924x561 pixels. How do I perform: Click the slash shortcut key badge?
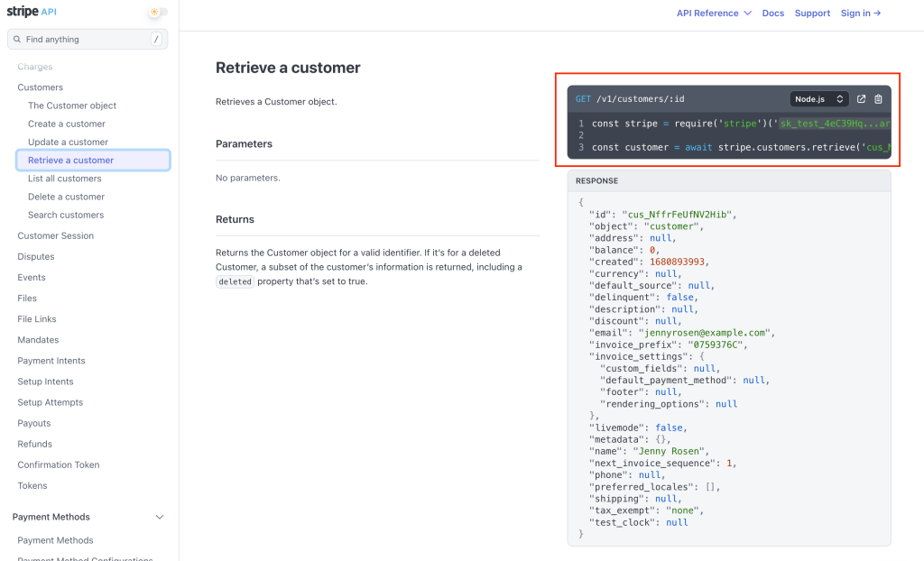156,40
